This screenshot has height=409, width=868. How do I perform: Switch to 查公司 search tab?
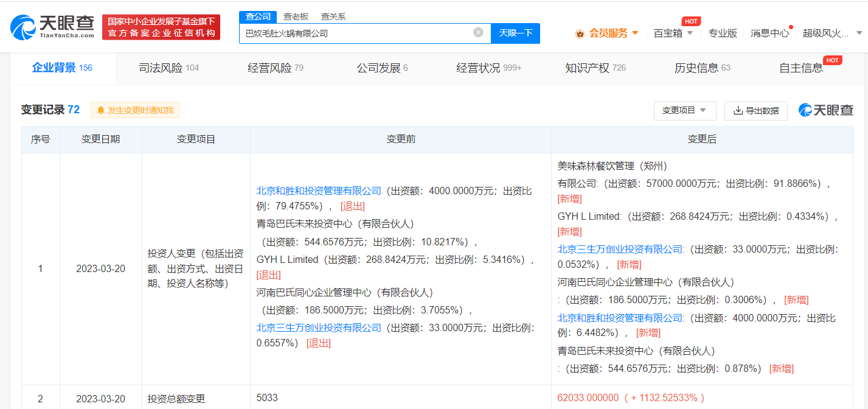(258, 16)
